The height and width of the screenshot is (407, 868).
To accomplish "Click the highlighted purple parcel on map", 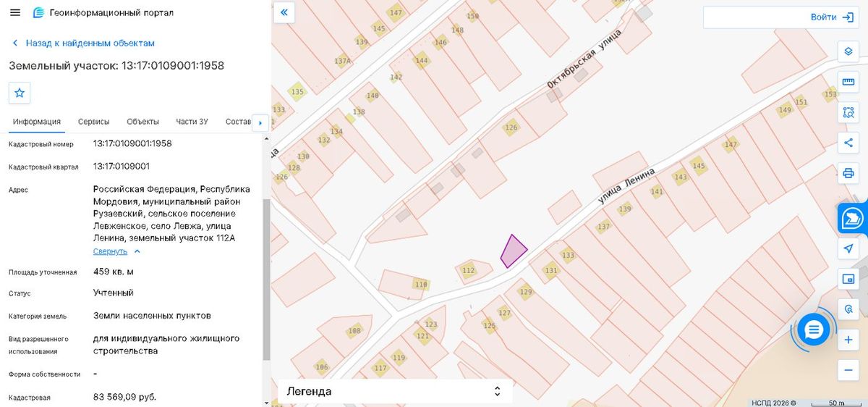I will [x=514, y=251].
